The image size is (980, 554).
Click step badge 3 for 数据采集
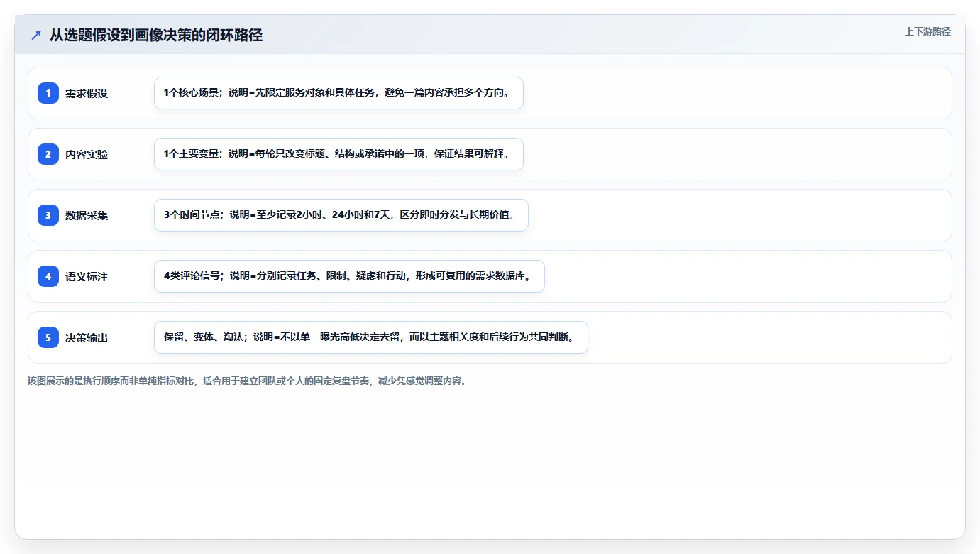48,215
